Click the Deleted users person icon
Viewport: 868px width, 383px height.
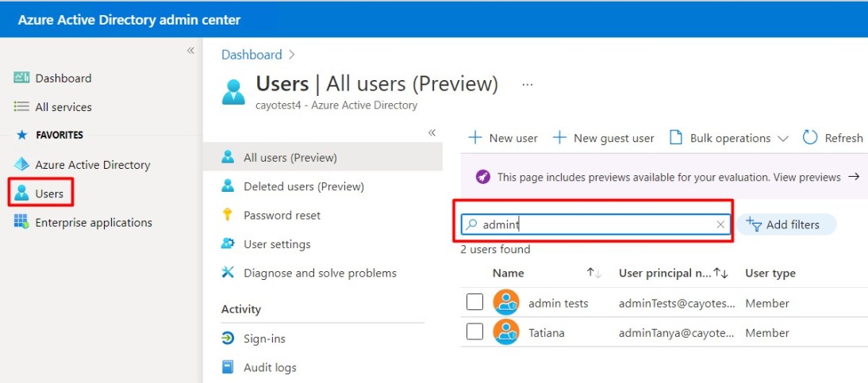(228, 186)
